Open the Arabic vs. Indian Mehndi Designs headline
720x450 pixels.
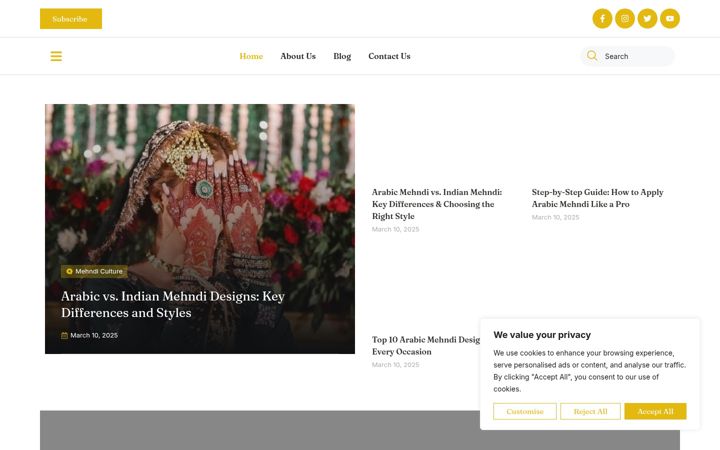coord(173,304)
